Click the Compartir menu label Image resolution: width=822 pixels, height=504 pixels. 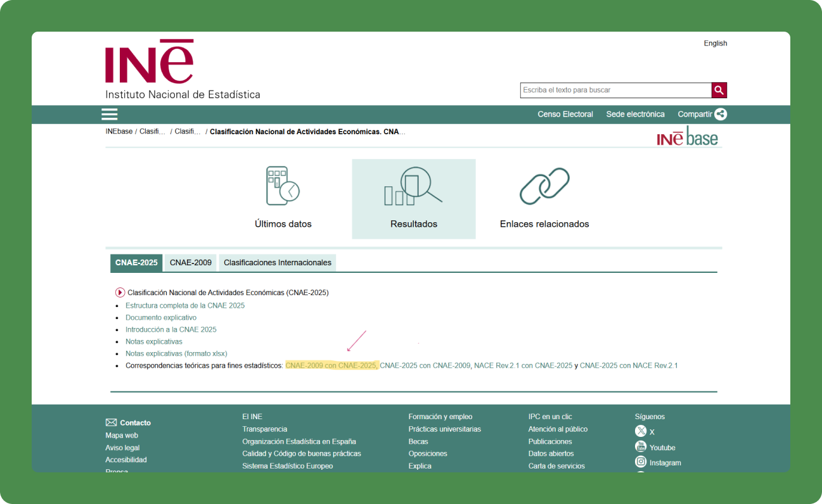[x=695, y=115]
